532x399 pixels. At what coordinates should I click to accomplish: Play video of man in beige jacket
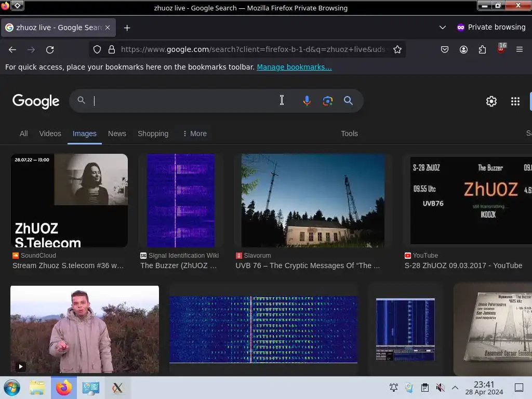[85, 329]
